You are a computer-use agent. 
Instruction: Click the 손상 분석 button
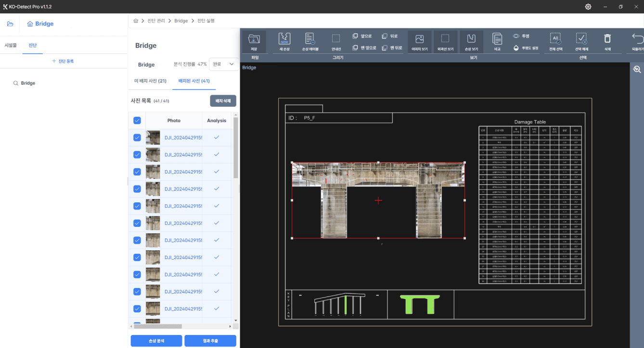(x=156, y=341)
